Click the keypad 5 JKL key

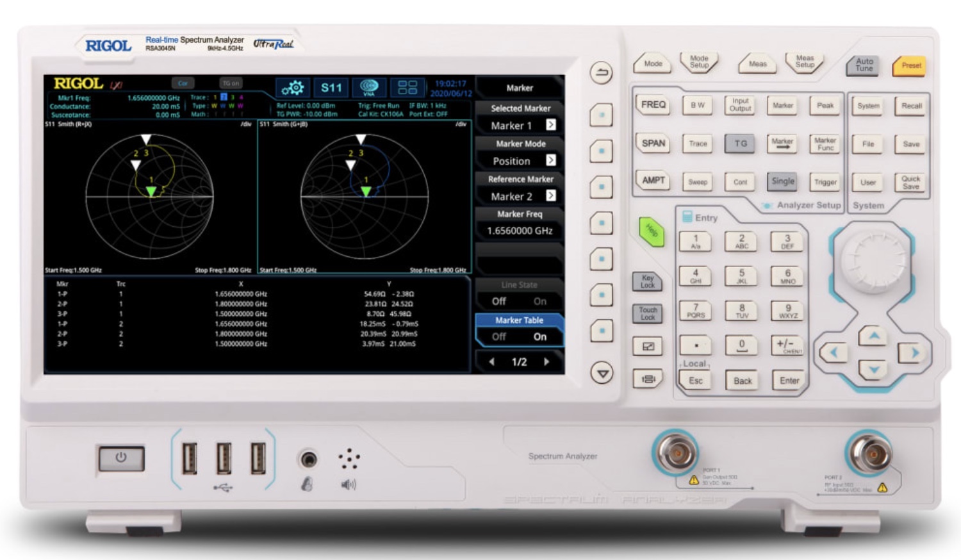pyautogui.click(x=741, y=276)
